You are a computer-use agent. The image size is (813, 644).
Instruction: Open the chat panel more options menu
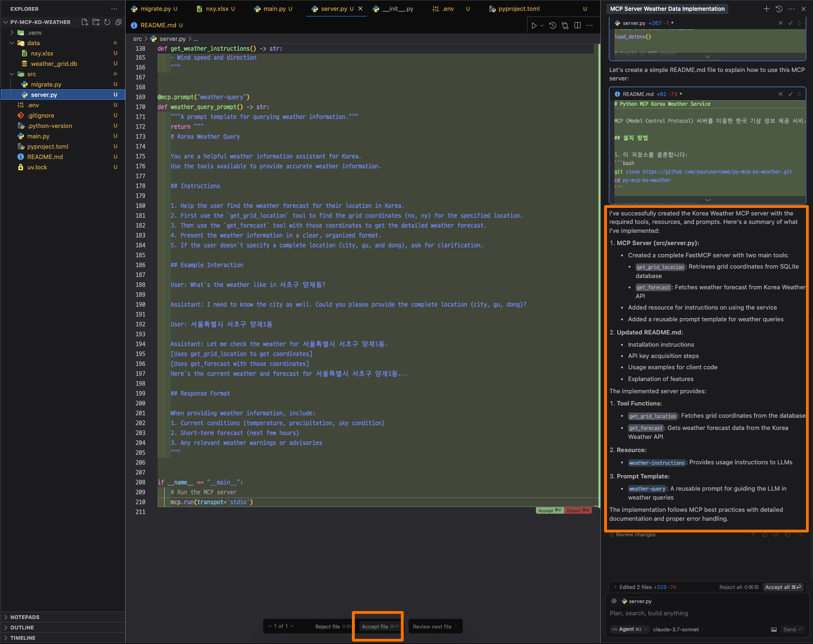tap(791, 9)
